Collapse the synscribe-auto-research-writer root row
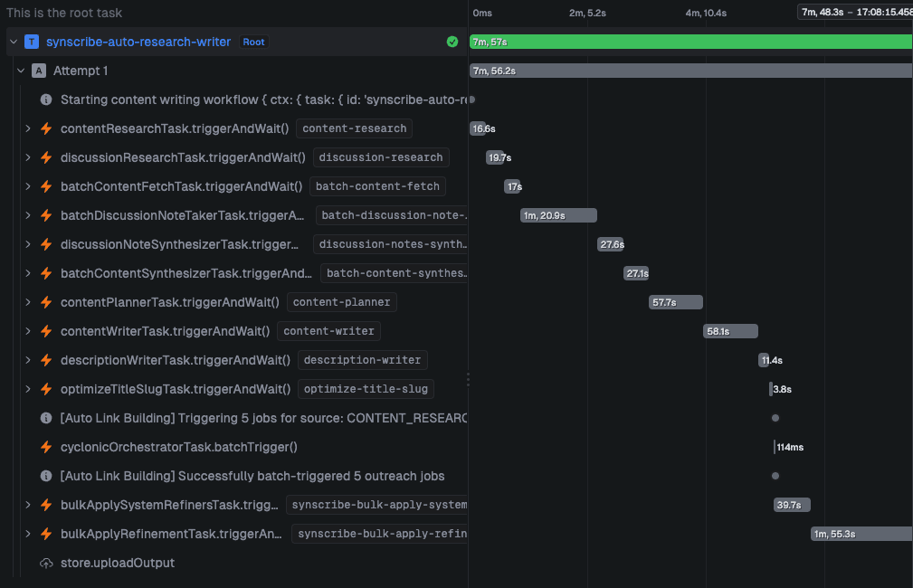Viewport: 913px width, 588px height. coord(14,42)
